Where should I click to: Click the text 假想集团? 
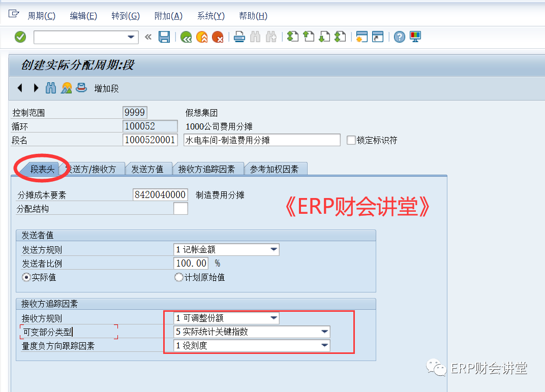tap(202, 113)
